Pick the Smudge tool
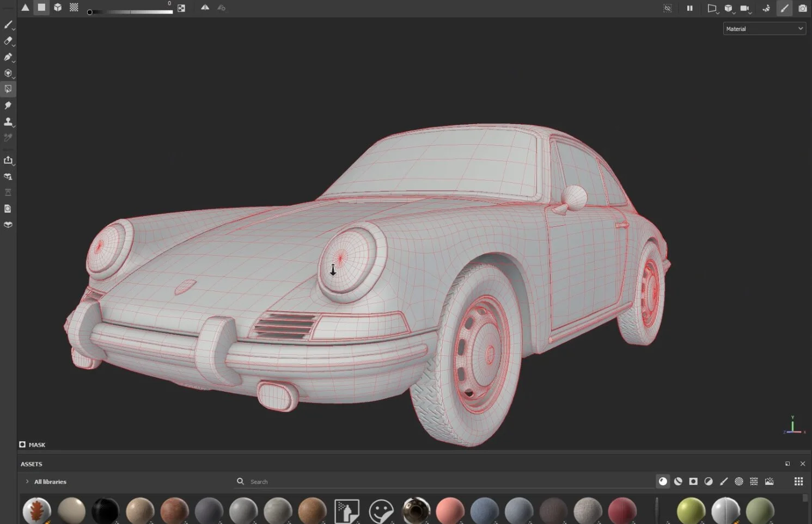The width and height of the screenshot is (812, 524). 8,106
